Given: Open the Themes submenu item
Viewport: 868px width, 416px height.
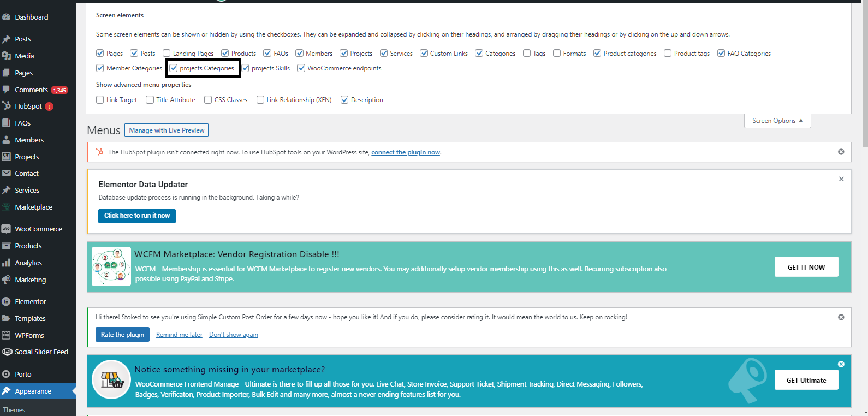Looking at the screenshot, I should pyautogui.click(x=14, y=410).
